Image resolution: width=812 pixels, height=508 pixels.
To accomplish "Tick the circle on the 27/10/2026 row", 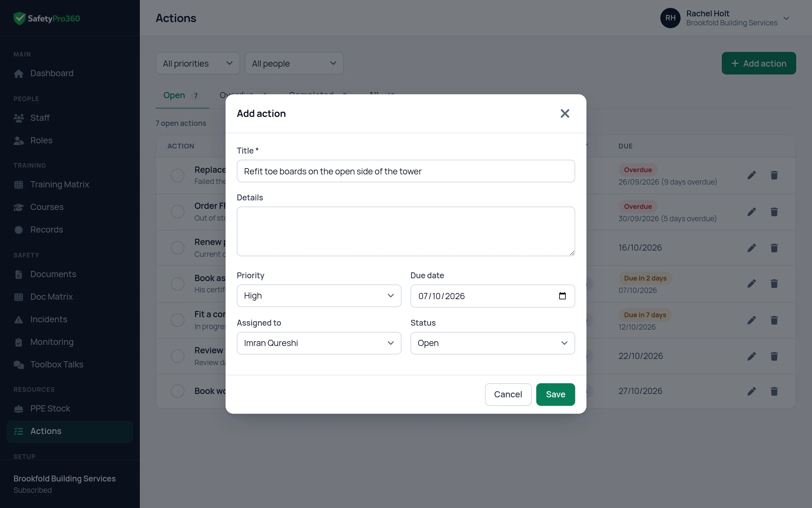I will tap(178, 391).
